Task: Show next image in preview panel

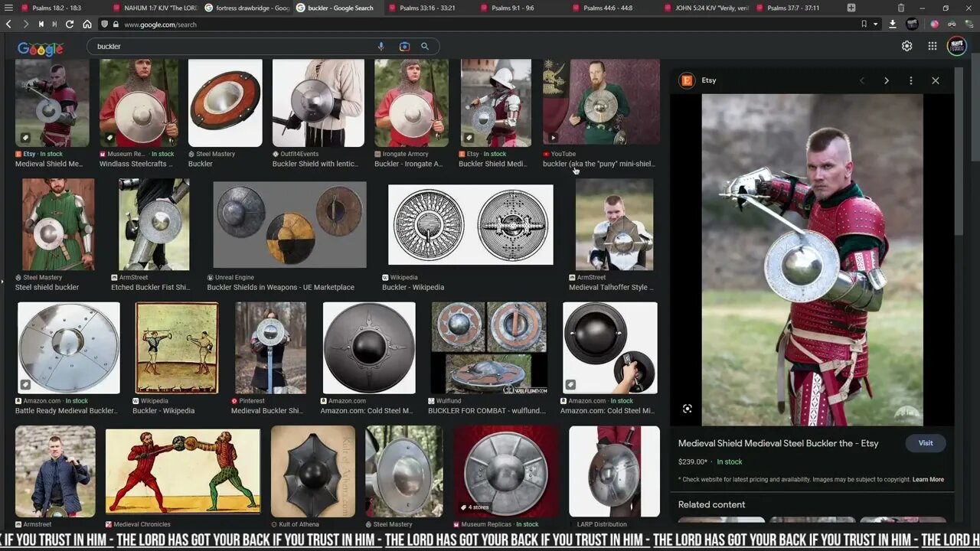Action: click(887, 80)
